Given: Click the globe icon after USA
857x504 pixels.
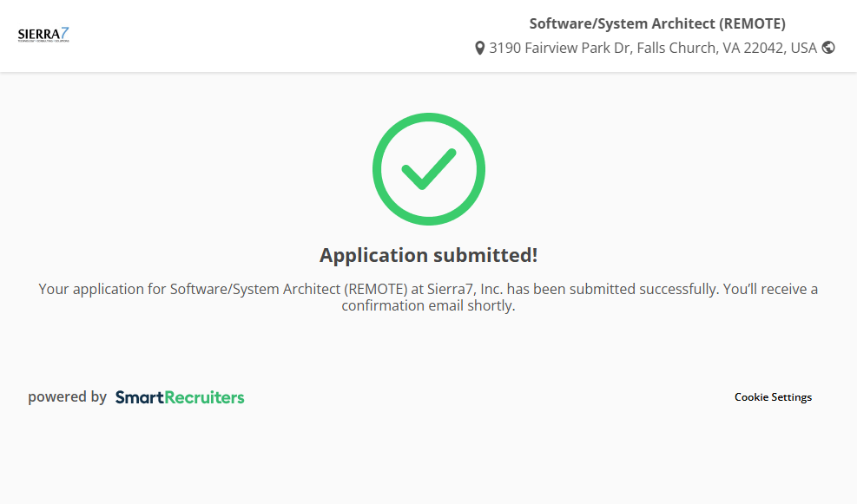Looking at the screenshot, I should pyautogui.click(x=828, y=48).
